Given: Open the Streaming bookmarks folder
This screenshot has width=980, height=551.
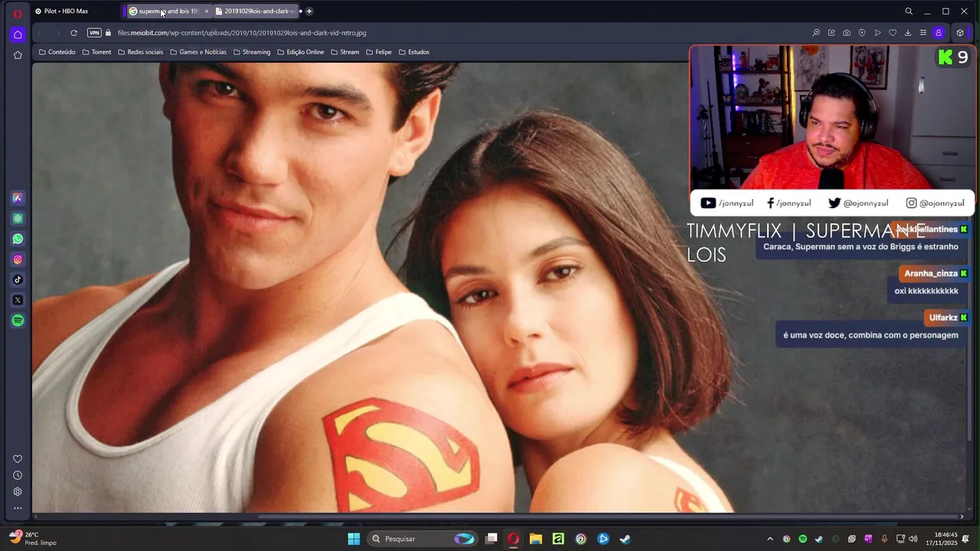Looking at the screenshot, I should pos(252,52).
